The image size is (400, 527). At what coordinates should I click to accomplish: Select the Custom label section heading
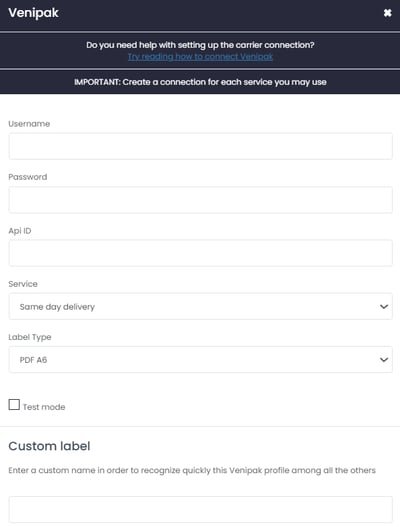49,446
